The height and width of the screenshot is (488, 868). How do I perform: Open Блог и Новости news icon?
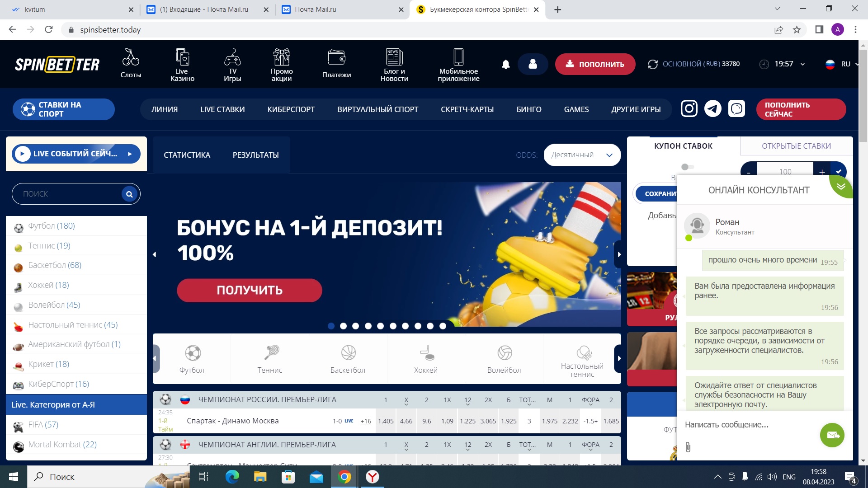(394, 57)
